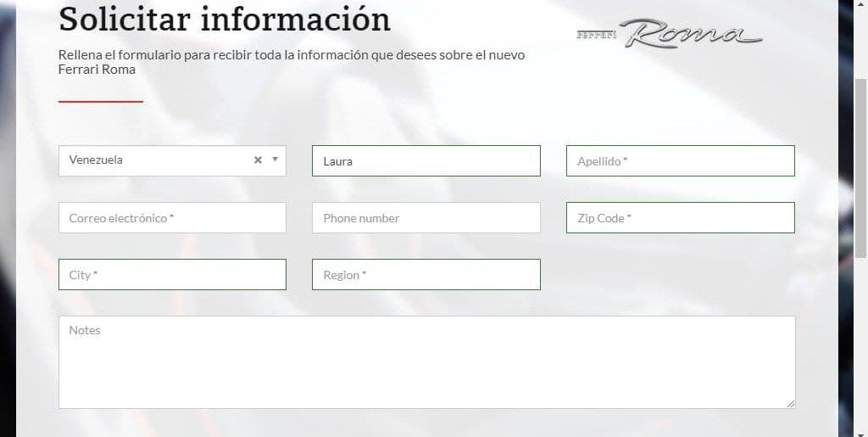
Task: Click the first name field containing Laura
Action: coord(426,161)
